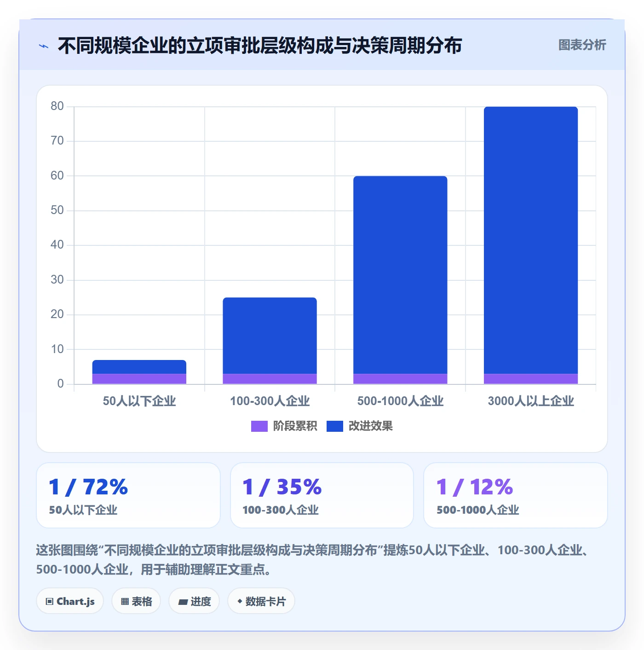644x650 pixels.
Task: Open the 1 / 12% data card
Action: [516, 495]
